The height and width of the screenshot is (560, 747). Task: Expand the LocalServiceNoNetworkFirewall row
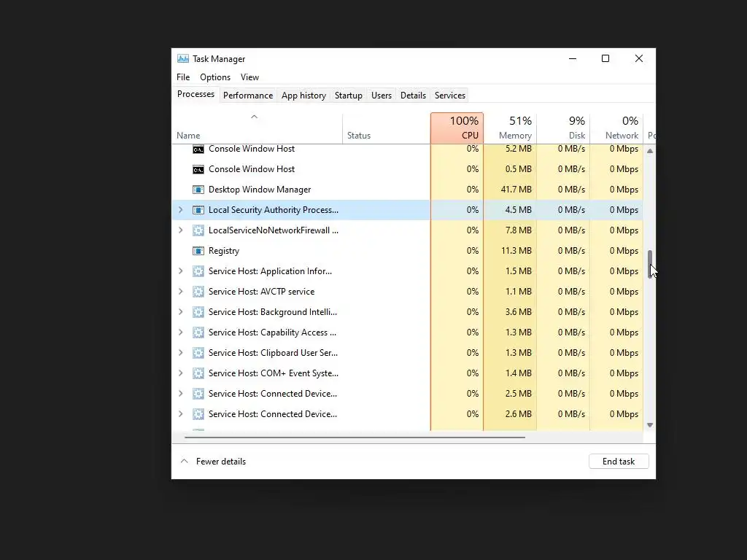pos(181,230)
